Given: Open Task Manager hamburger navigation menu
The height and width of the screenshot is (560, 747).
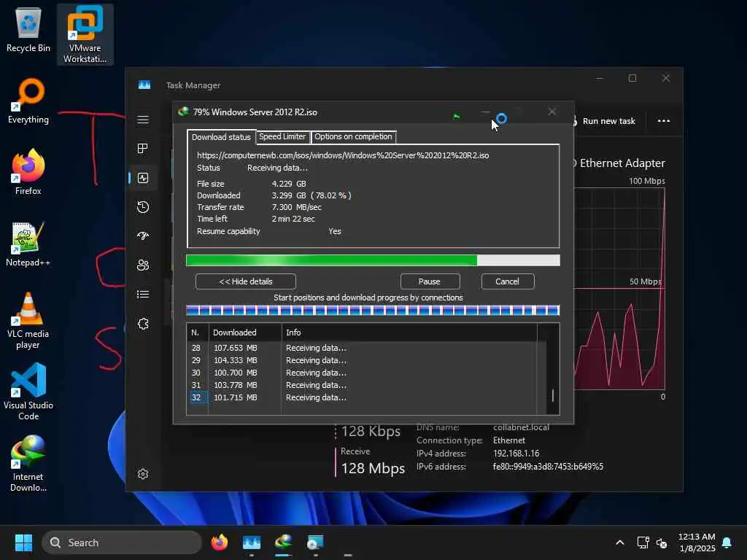Looking at the screenshot, I should click(143, 120).
